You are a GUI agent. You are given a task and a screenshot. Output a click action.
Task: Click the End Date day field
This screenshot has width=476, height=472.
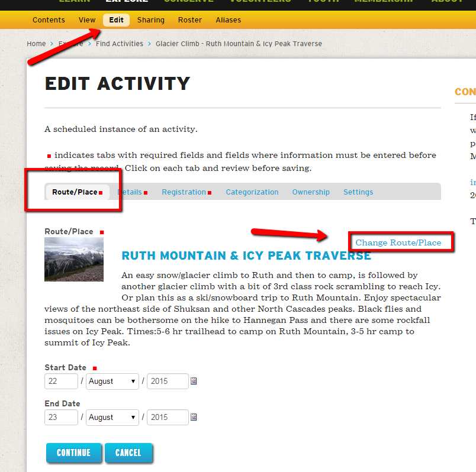click(x=61, y=418)
